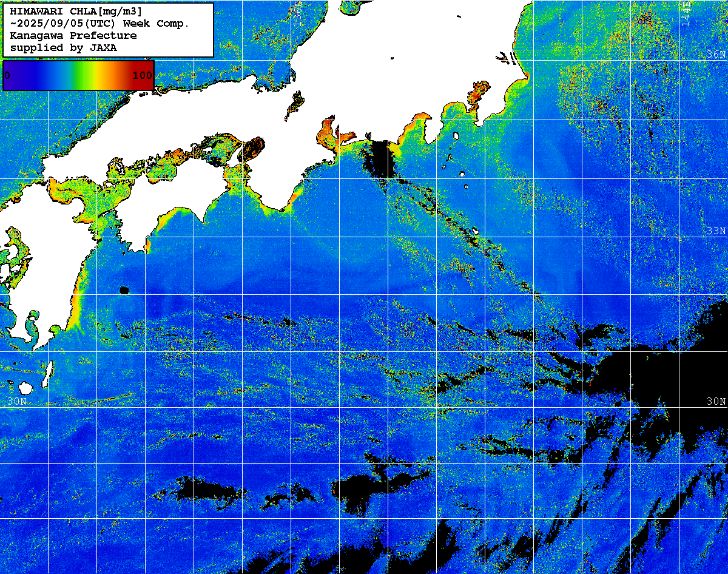728x574 pixels.
Task: Click the rainbow chlorophyll color scale bar
Action: [x=78, y=75]
